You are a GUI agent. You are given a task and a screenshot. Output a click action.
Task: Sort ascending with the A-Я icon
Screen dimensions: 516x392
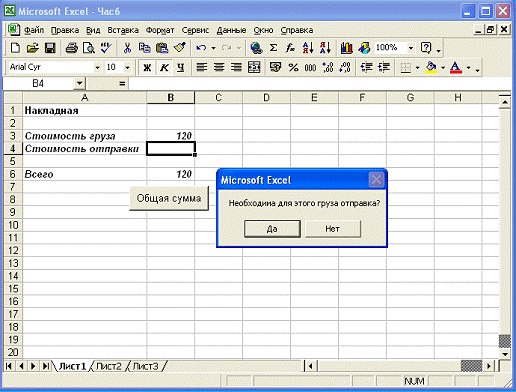[308, 48]
